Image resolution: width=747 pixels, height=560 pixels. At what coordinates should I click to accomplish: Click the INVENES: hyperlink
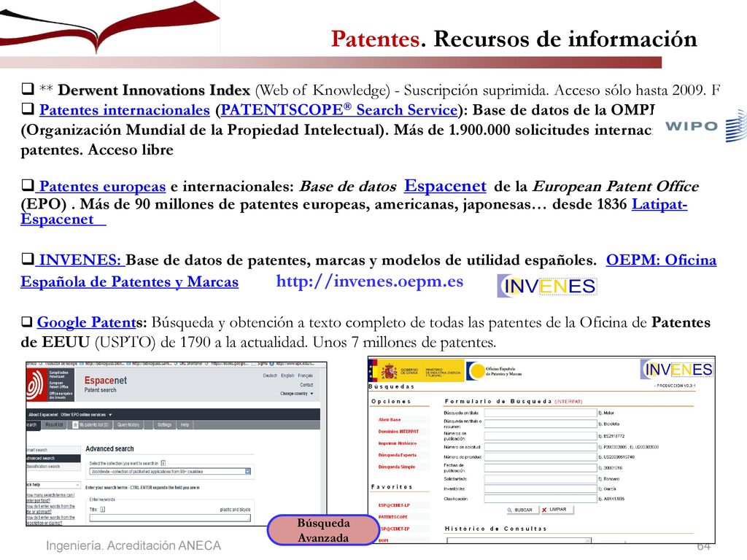tap(80, 260)
